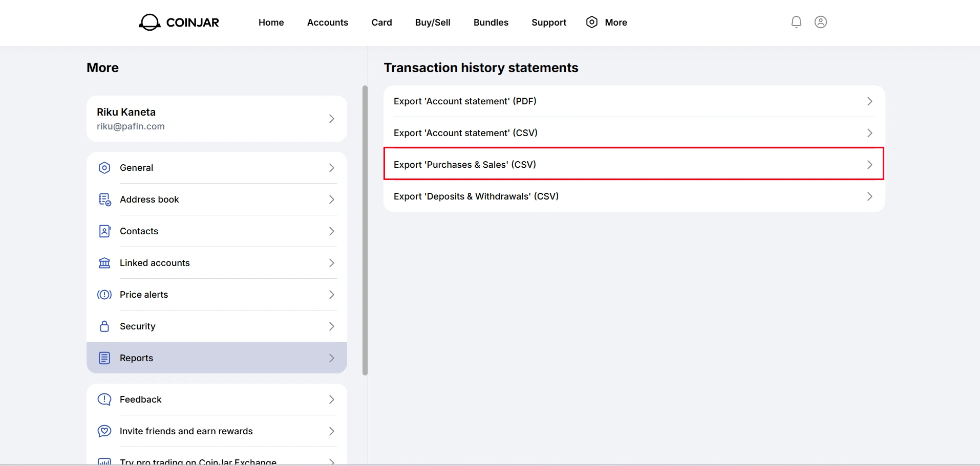980x466 pixels.
Task: Select Price alerts label in sidebar
Action: 144,295
